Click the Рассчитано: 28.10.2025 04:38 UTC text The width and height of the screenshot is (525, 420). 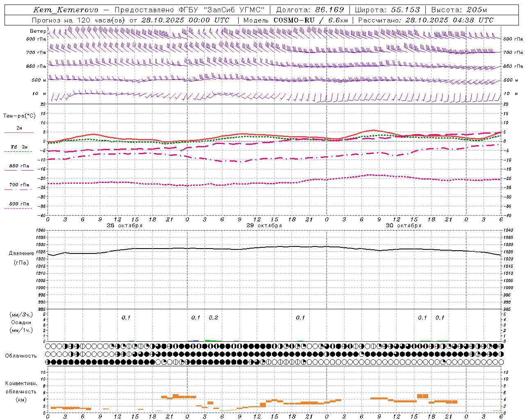pyautogui.click(x=426, y=20)
